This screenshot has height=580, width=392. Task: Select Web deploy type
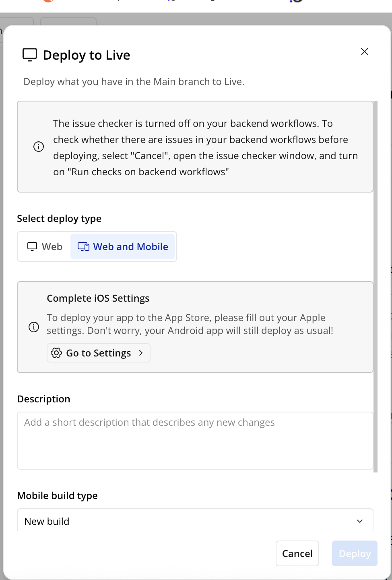point(45,246)
